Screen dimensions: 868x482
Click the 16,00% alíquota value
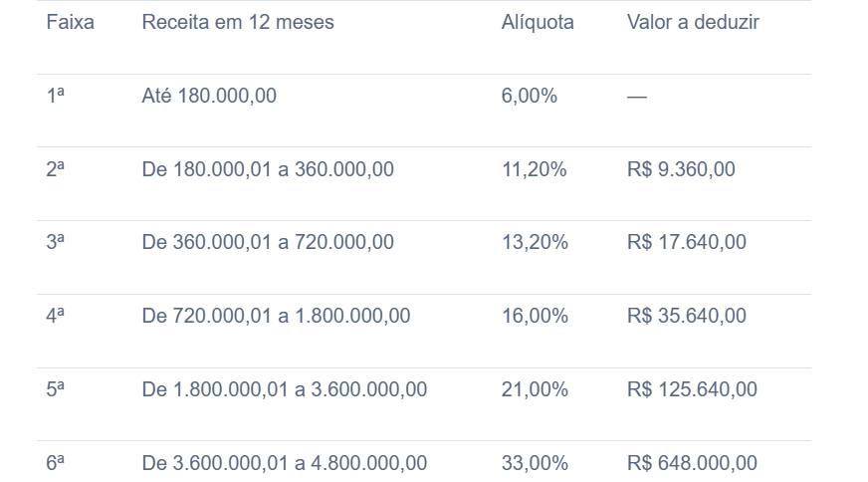535,316
